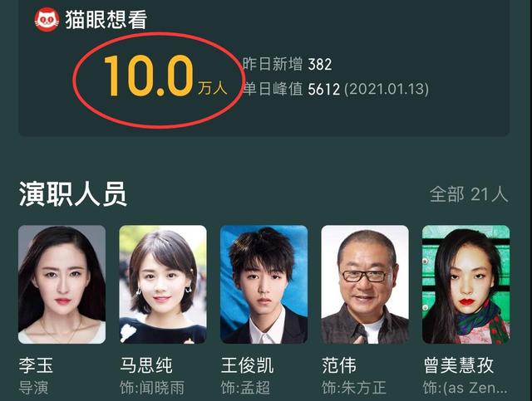Tap 单日峰值 5612 statistic

336,89
